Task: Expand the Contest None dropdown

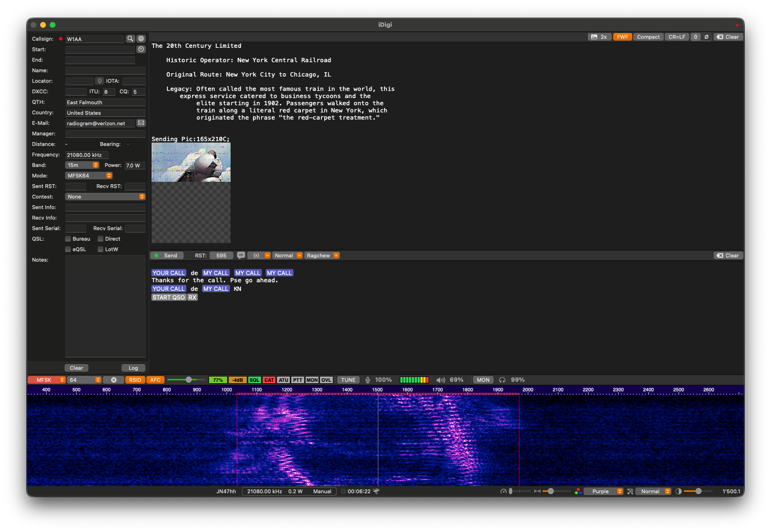Action: point(105,197)
